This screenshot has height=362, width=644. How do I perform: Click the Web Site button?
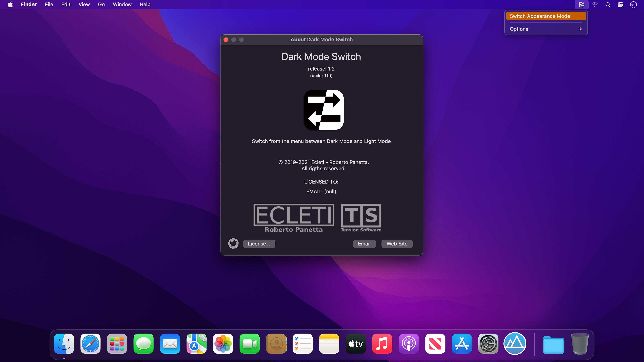click(397, 244)
